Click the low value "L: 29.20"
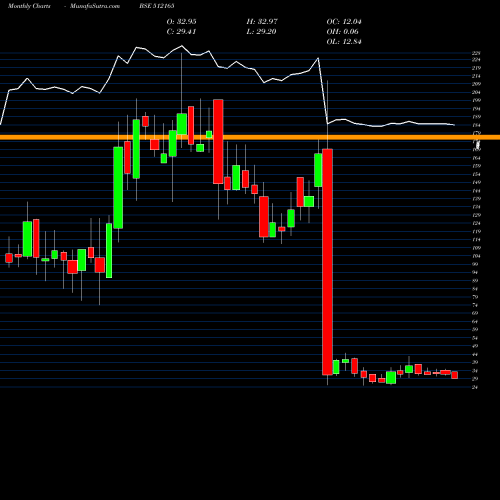This screenshot has height=500, width=500. coord(261,32)
